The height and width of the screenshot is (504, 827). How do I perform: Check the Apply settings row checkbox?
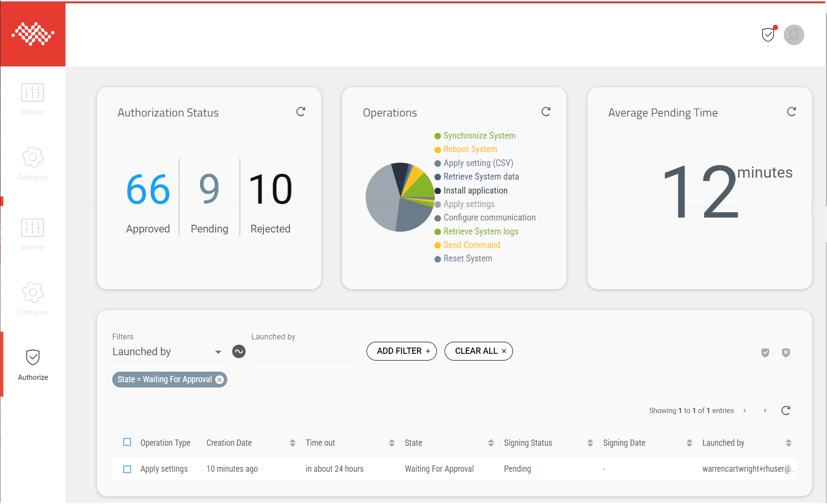127,469
